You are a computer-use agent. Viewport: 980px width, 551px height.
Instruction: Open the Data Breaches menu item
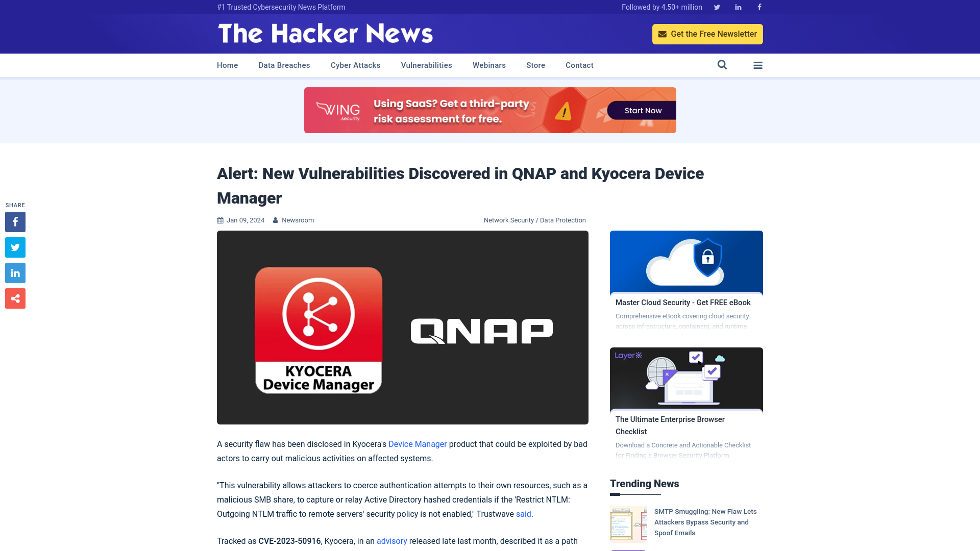coord(284,65)
